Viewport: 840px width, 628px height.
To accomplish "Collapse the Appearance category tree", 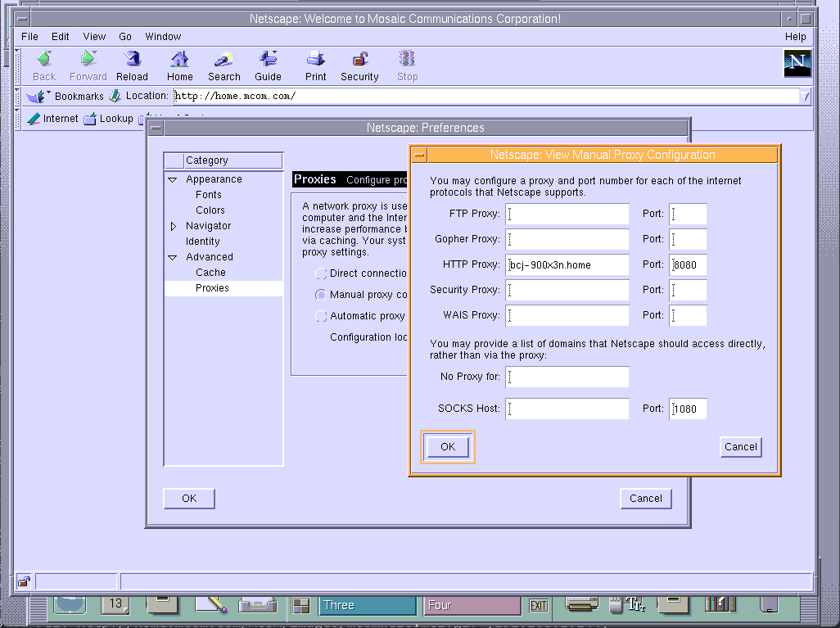I will point(173,179).
